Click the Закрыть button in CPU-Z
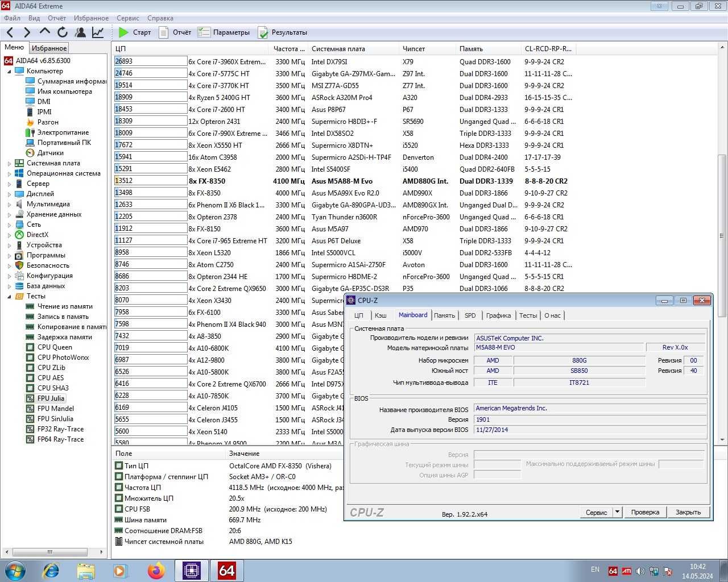728x582 pixels. 688,512
